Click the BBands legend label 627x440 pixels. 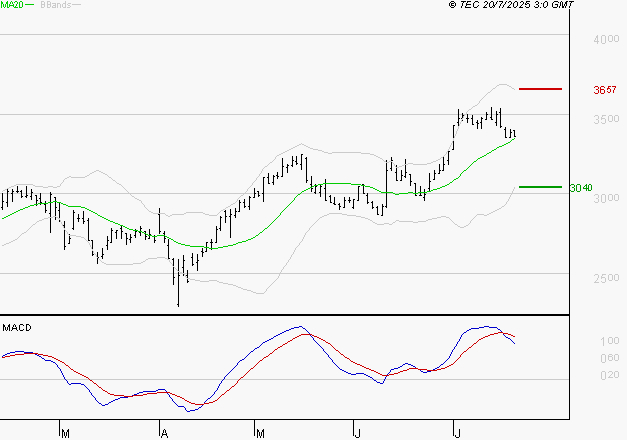(x=56, y=5)
